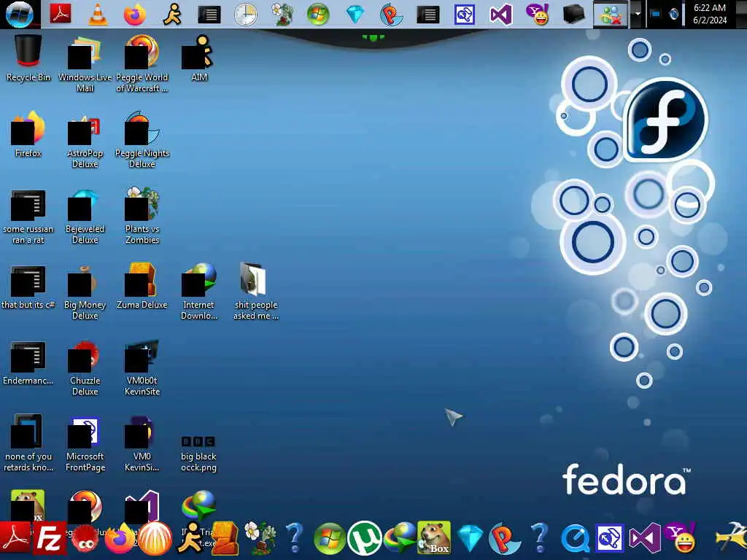
Task: Launch Internet Download Manager globe in dock
Action: click(x=400, y=539)
